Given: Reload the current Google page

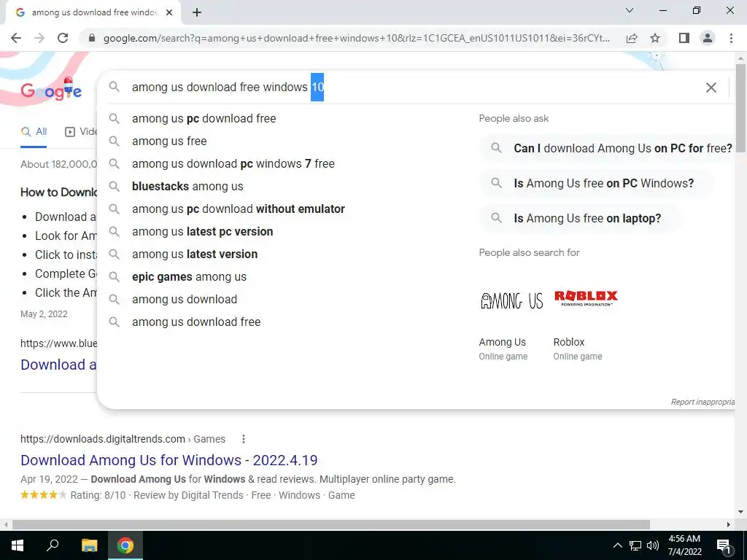Looking at the screenshot, I should (x=63, y=38).
